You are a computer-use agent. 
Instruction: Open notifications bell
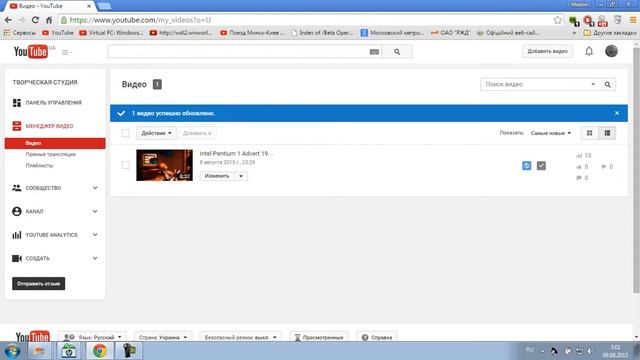pyautogui.click(x=589, y=51)
